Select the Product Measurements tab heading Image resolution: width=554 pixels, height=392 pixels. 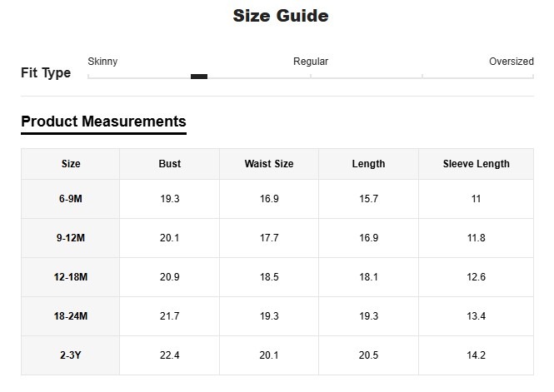pos(103,122)
